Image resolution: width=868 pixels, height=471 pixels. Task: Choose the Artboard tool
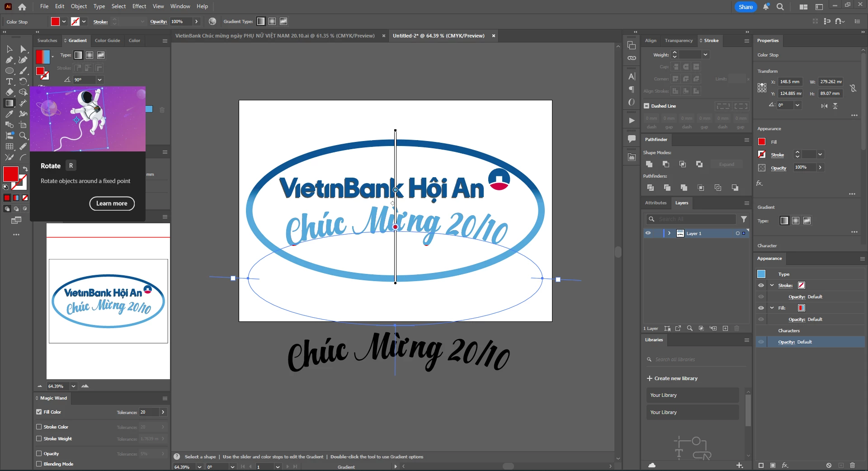point(23,125)
